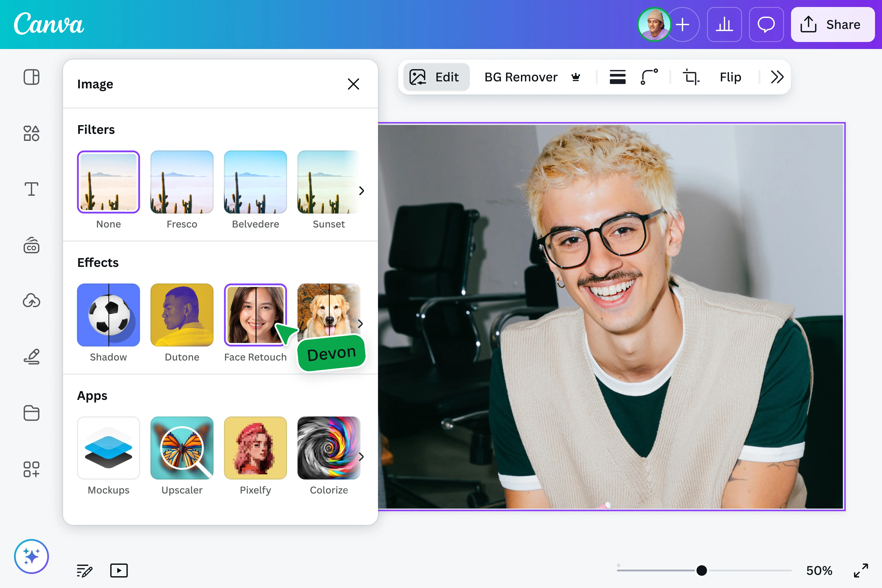The width and height of the screenshot is (882, 588).
Task: Switch to the Edit tab
Action: click(436, 77)
